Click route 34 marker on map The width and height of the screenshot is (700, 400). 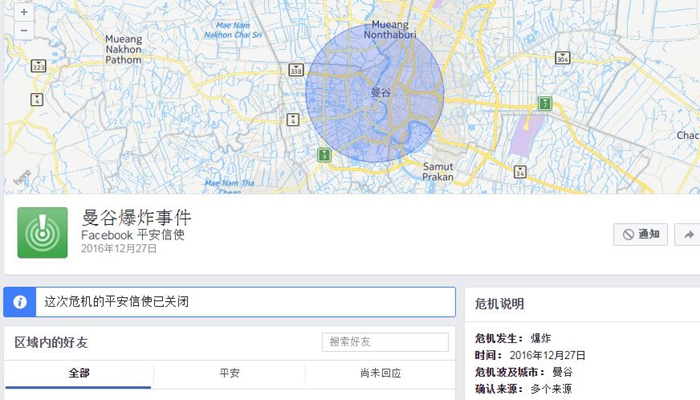[x=520, y=172]
